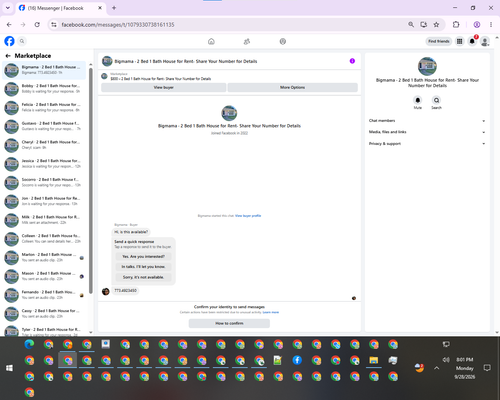Search in conversation using the Search icon

pos(436,100)
